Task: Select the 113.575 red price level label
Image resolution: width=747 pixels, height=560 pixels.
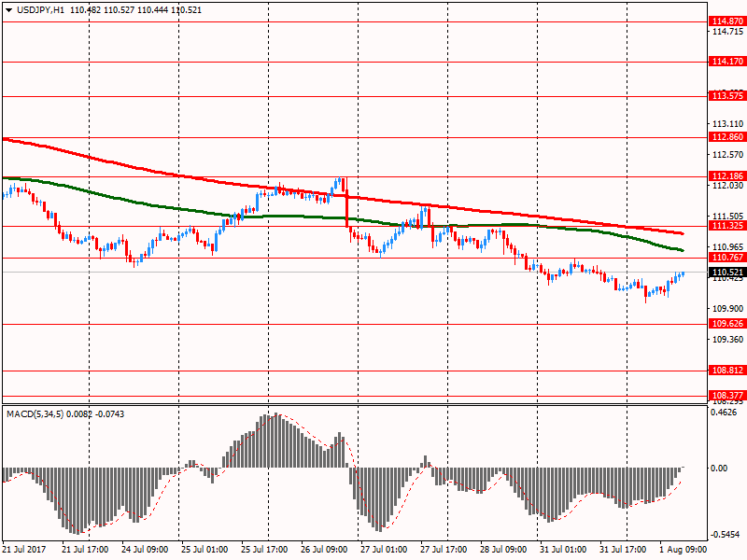Action: [x=727, y=96]
